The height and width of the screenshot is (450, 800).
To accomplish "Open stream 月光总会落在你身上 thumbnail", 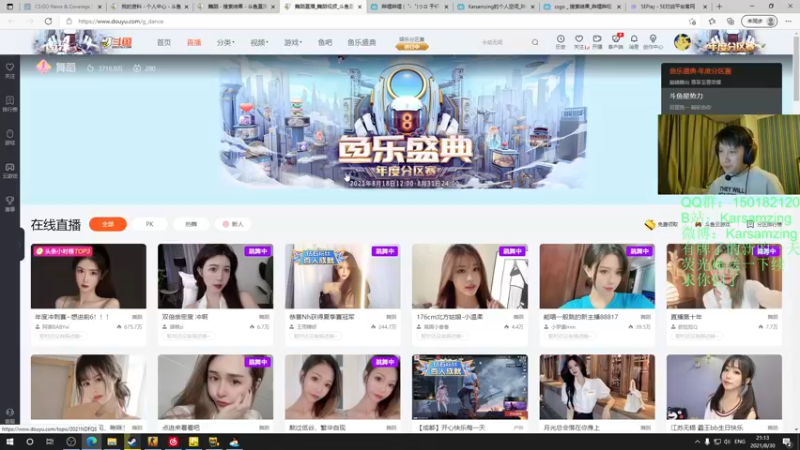I will click(x=597, y=387).
